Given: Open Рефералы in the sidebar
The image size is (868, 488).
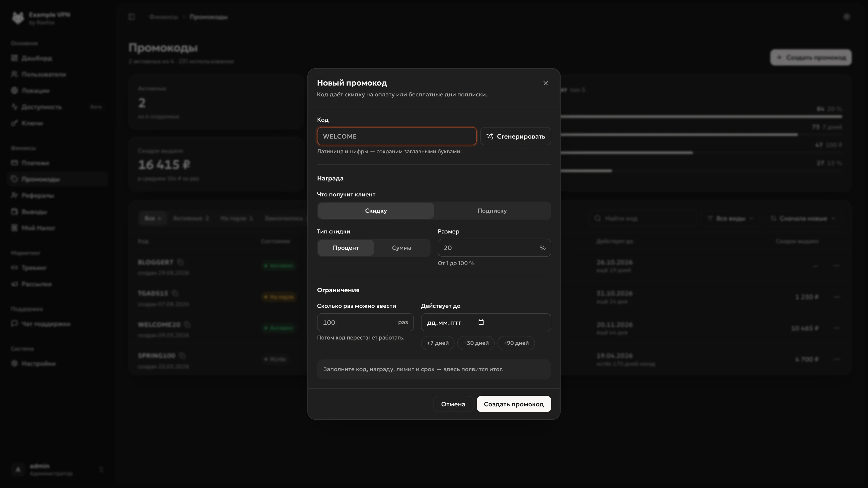Looking at the screenshot, I should (x=58, y=196).
